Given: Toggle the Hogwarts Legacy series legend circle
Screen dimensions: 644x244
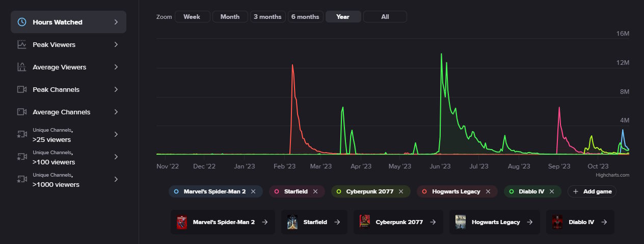Looking at the screenshot, I should (x=424, y=191).
